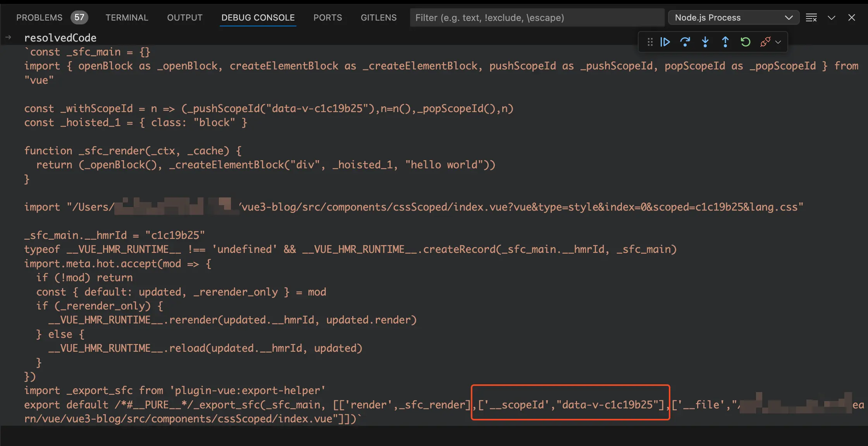Click the Restart debug session icon
Image resolution: width=868 pixels, height=446 pixels.
pyautogui.click(x=744, y=41)
